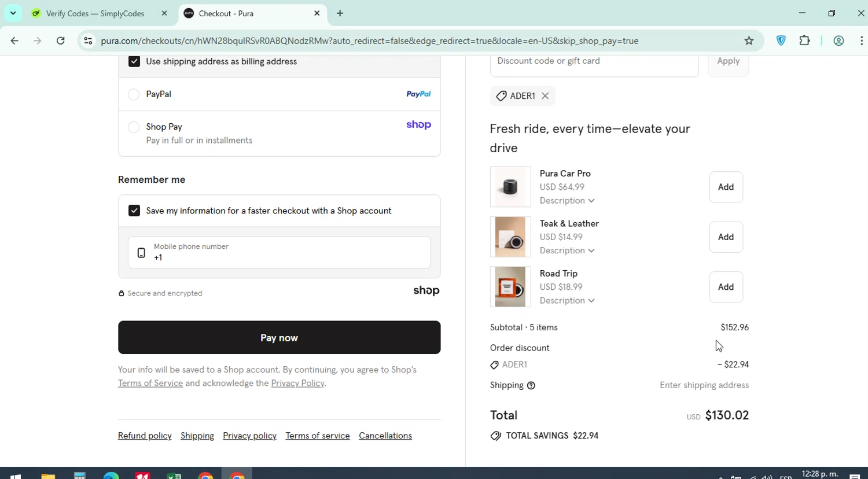Close the Verify Codes SimplyCodes tab

(x=164, y=13)
